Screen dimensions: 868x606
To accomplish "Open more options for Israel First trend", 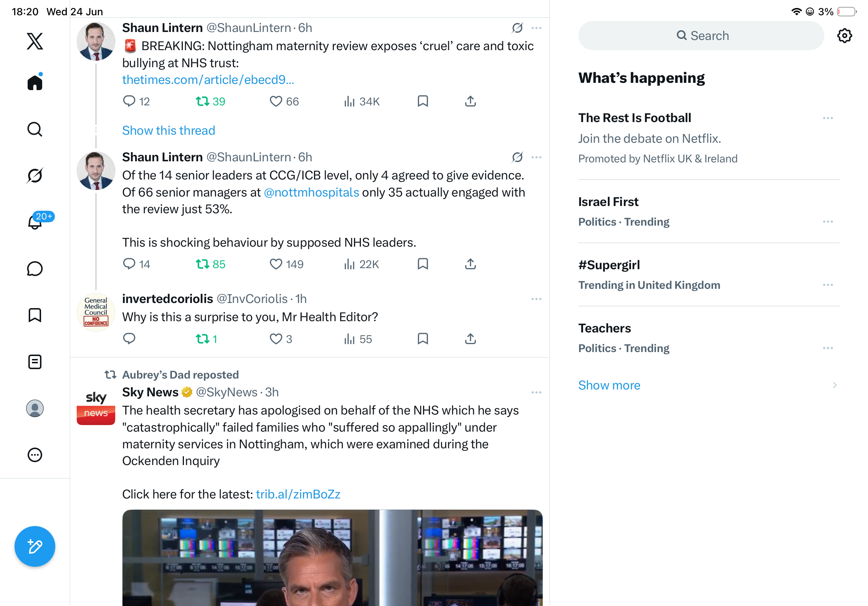I will click(x=828, y=222).
